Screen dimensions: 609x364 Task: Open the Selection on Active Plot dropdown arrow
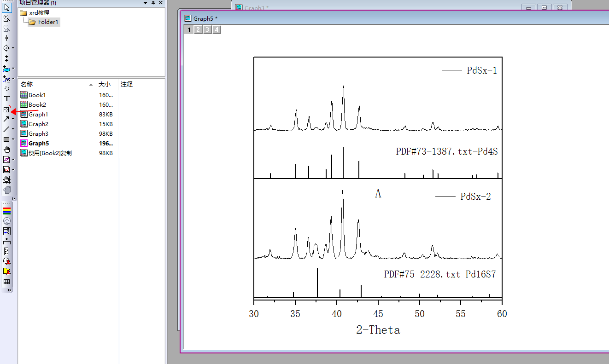click(x=13, y=69)
